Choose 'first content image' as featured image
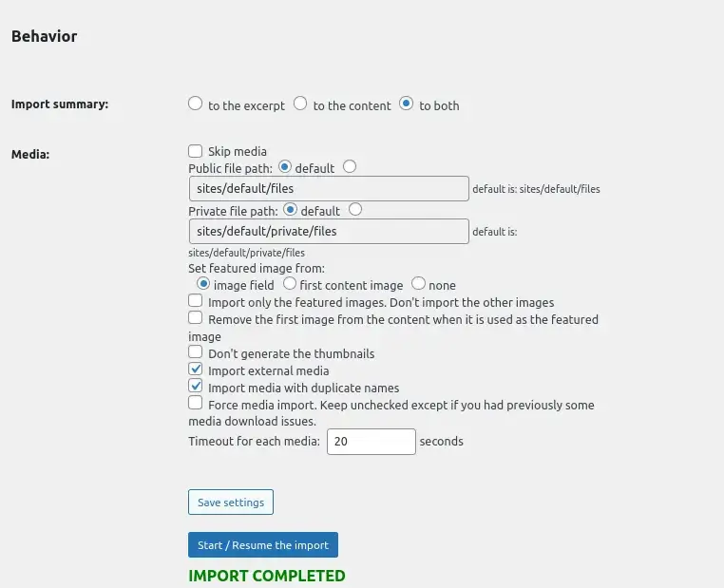The height and width of the screenshot is (588, 724). coord(289,283)
